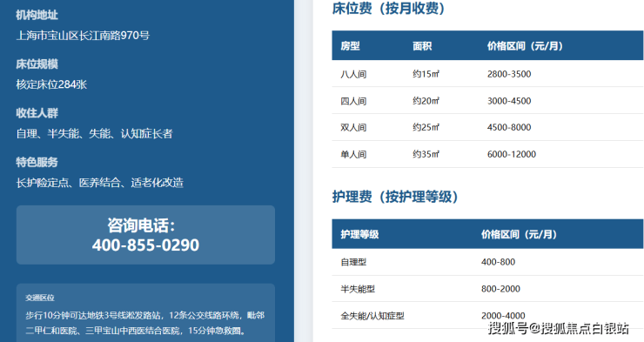Click the 房型 column header
644x342 pixels.
point(350,45)
